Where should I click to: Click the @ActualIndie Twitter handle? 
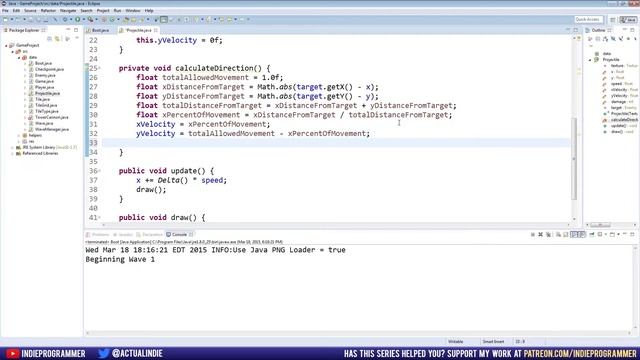point(137,353)
